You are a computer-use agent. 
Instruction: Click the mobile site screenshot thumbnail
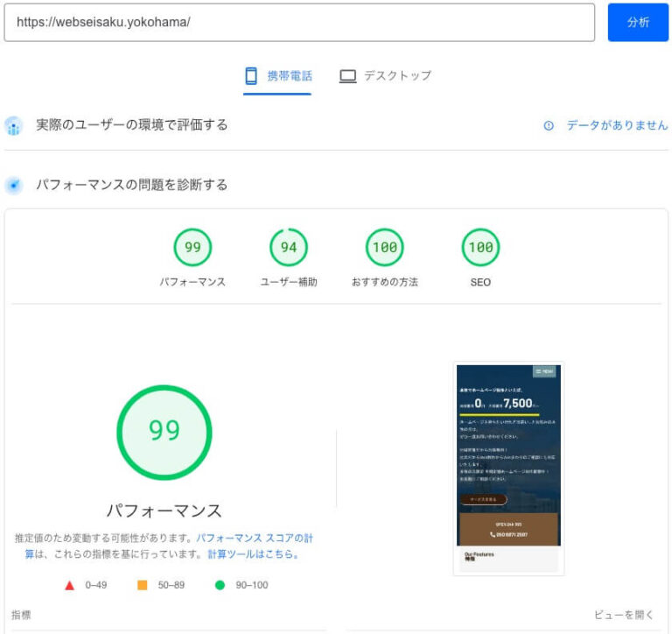[508, 468]
